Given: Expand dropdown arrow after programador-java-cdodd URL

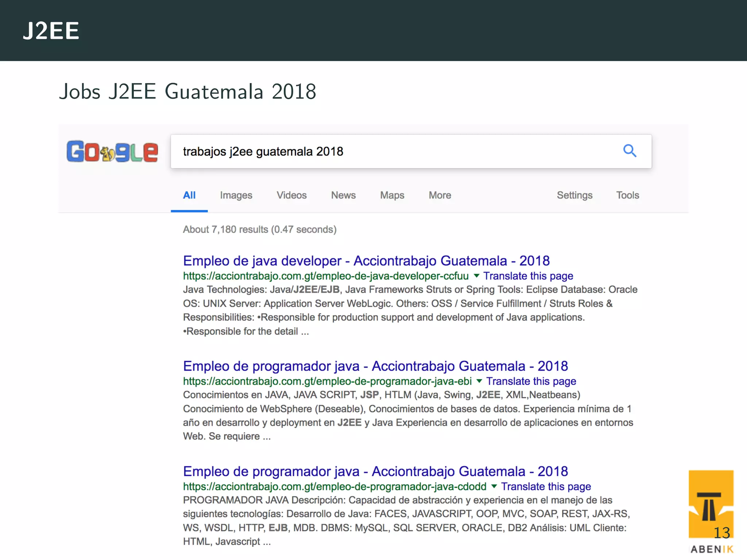Looking at the screenshot, I should 494,486.
